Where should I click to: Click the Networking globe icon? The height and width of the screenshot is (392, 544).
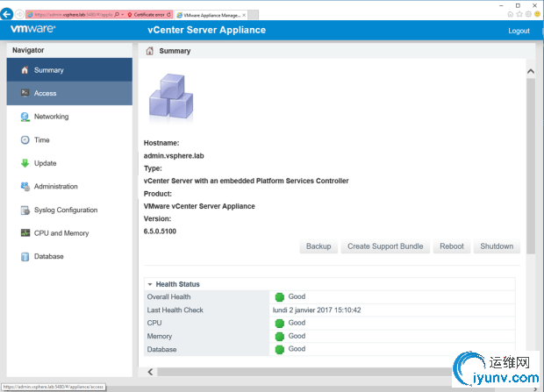coord(25,117)
